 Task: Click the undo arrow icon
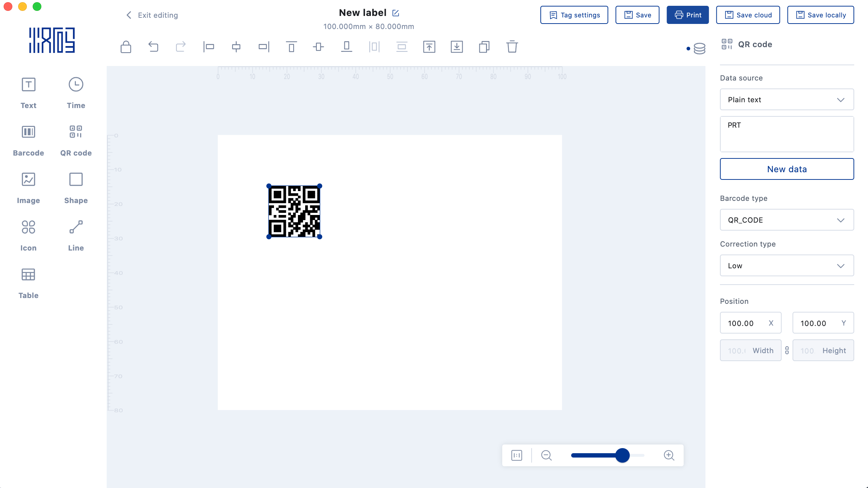(153, 47)
